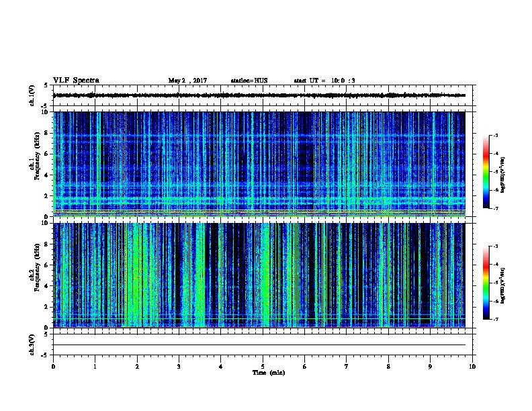Click time axis tick label "6"

[x=305, y=367]
